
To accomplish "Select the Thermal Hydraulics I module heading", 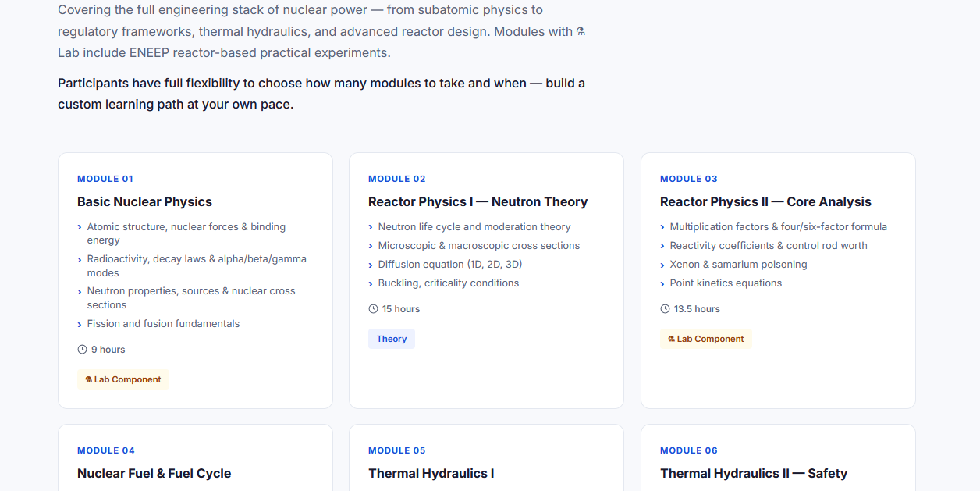I will 431,473.
